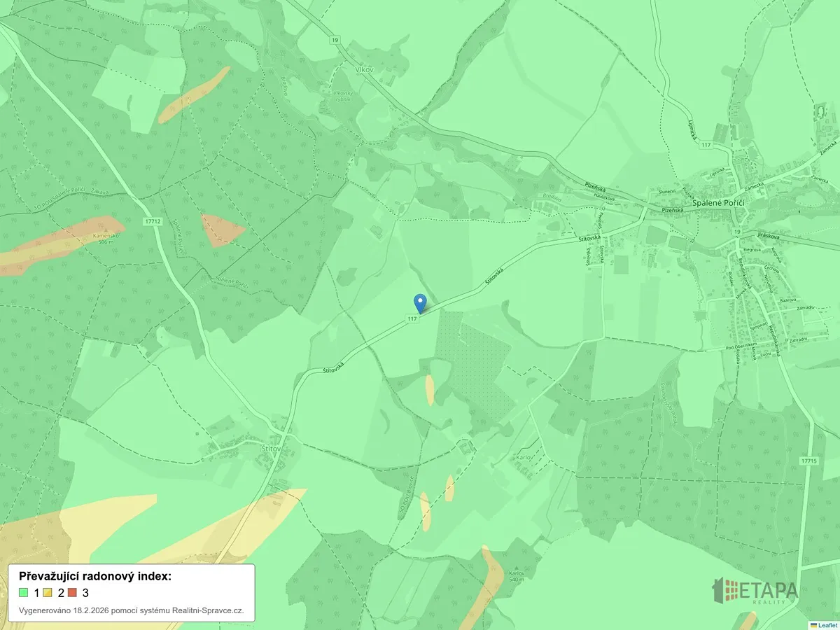Click the 'Spojovací' street label
Viewport: 840px width, 630px height.
(759, 326)
